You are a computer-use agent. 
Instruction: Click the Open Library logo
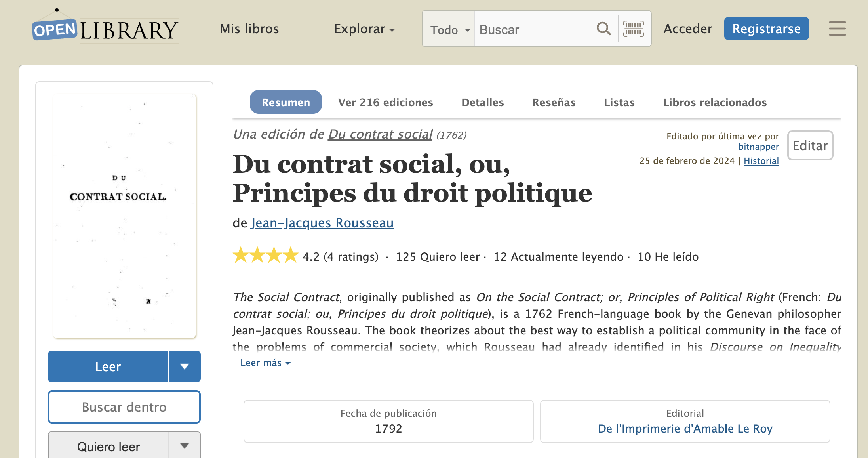(x=105, y=27)
